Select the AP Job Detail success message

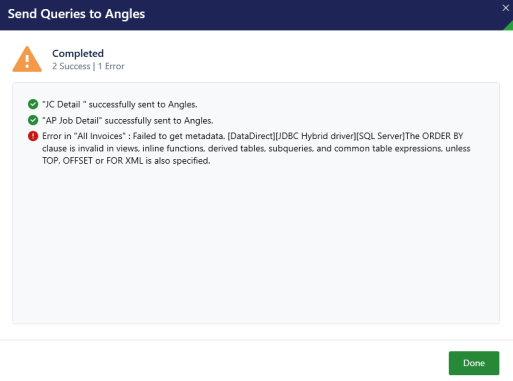click(128, 120)
